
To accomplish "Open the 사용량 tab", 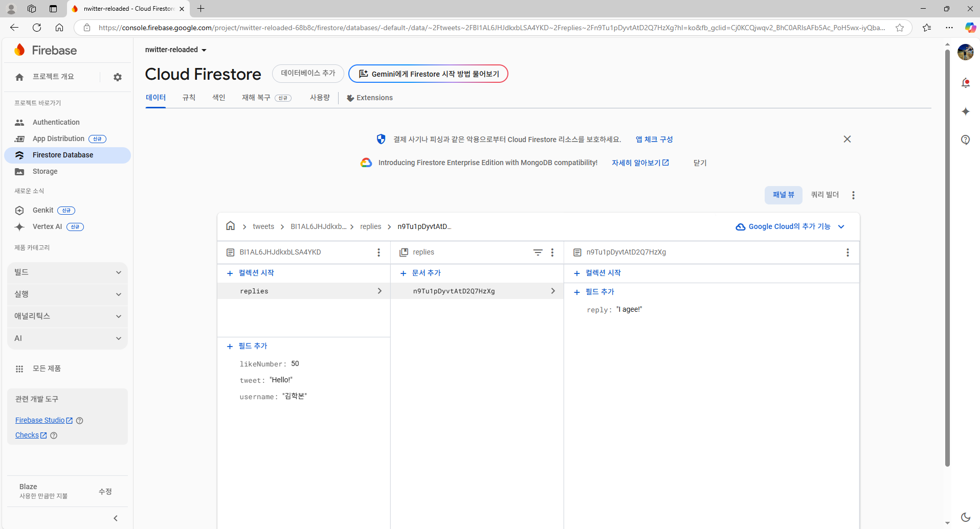I will click(320, 98).
